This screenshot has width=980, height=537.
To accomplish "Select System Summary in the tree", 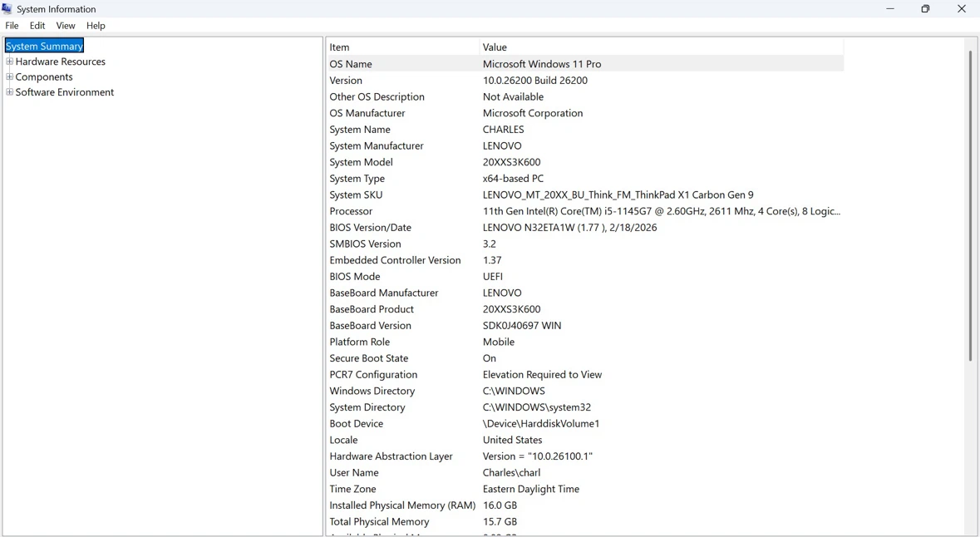I will tap(44, 47).
